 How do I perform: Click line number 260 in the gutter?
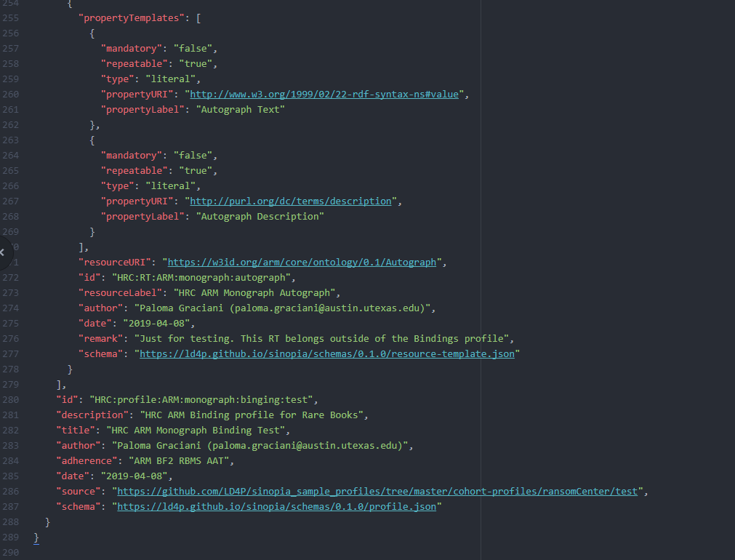pyautogui.click(x=10, y=95)
